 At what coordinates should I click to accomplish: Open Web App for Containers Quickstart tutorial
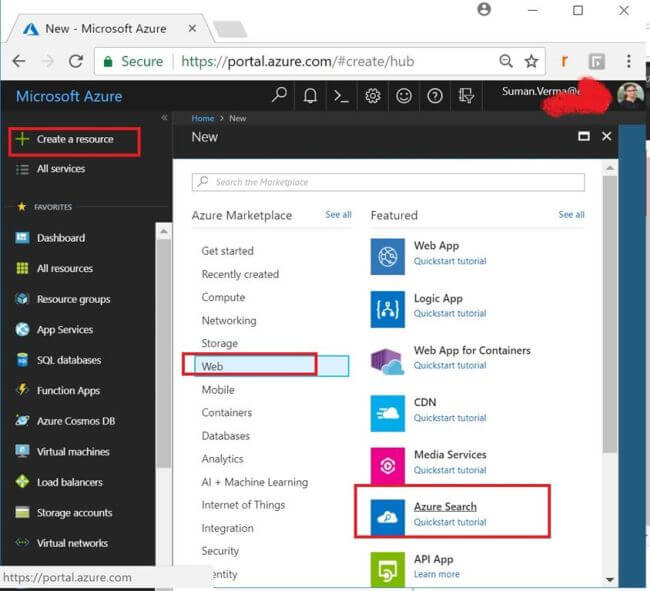pyautogui.click(x=450, y=366)
